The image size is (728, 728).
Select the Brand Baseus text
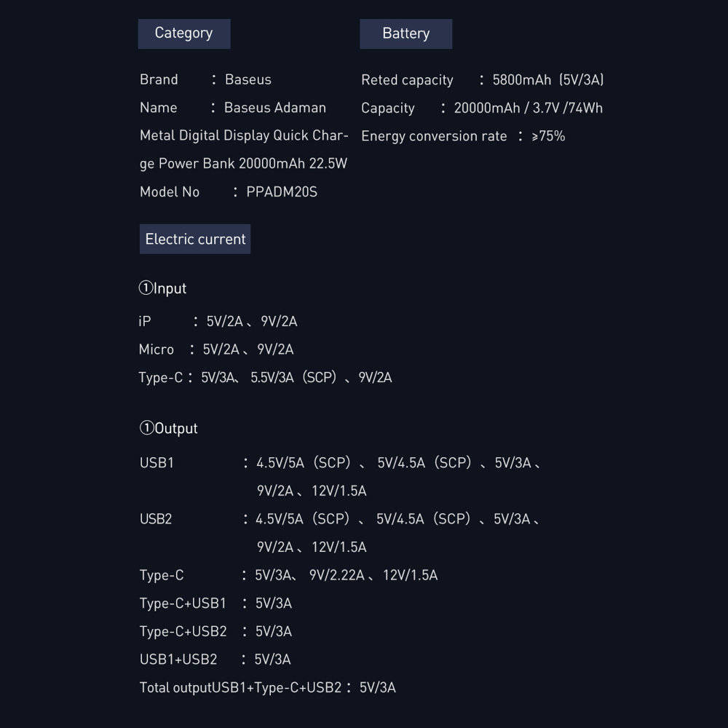(205, 80)
